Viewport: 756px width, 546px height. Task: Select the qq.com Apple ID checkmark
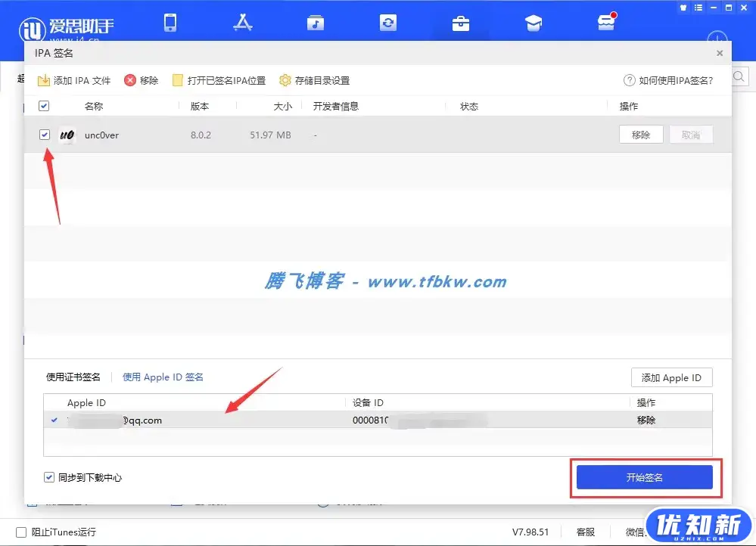(54, 420)
